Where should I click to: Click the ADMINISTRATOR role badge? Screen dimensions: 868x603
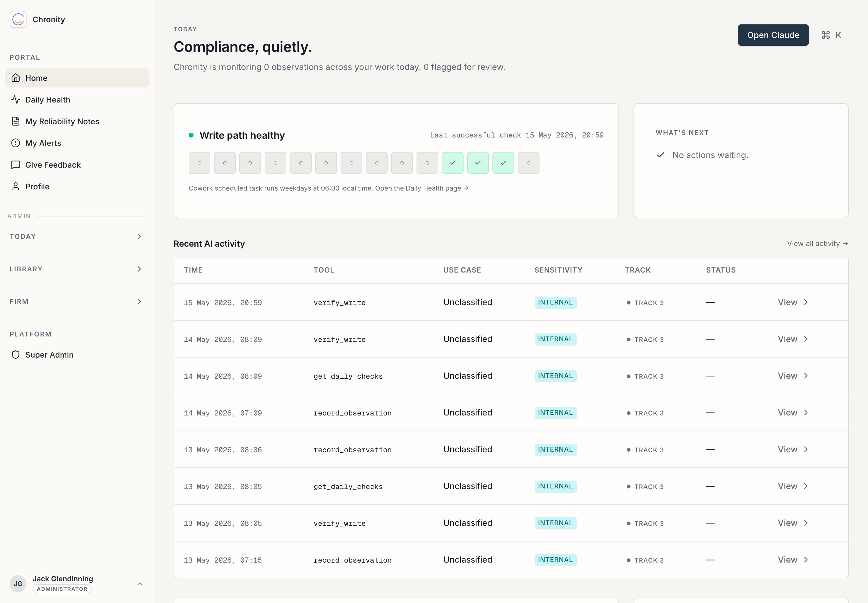[62, 589]
